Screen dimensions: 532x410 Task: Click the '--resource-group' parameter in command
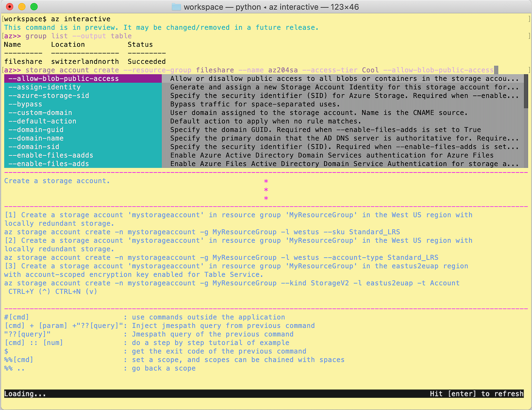tap(157, 70)
